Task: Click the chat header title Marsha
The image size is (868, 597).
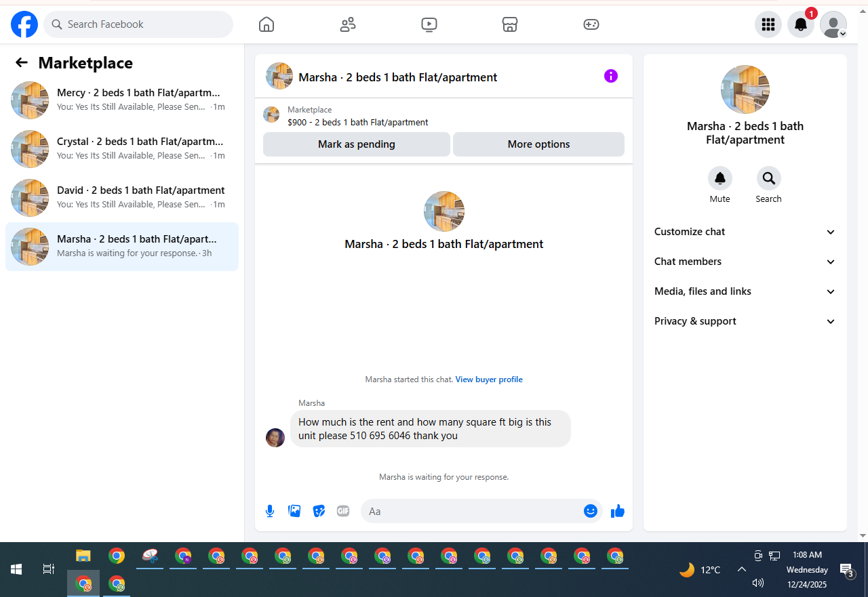Action: click(398, 77)
